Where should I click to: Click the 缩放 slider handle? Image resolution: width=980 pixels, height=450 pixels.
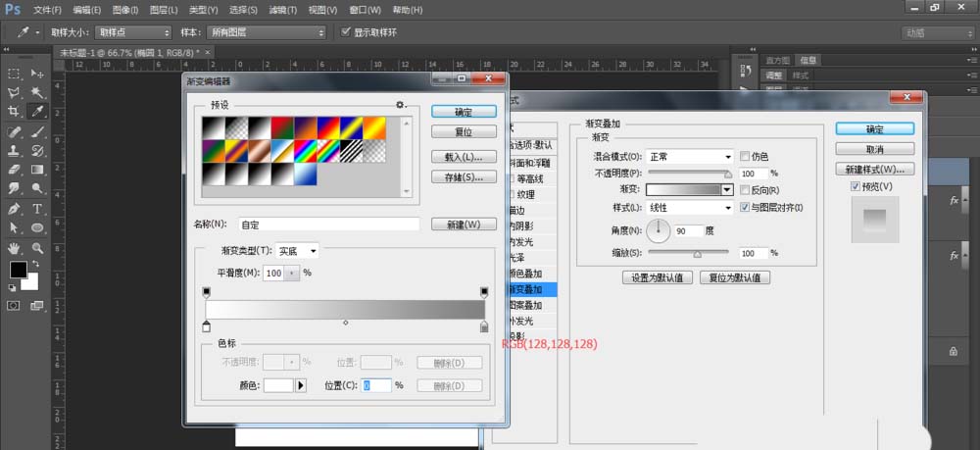point(698,253)
